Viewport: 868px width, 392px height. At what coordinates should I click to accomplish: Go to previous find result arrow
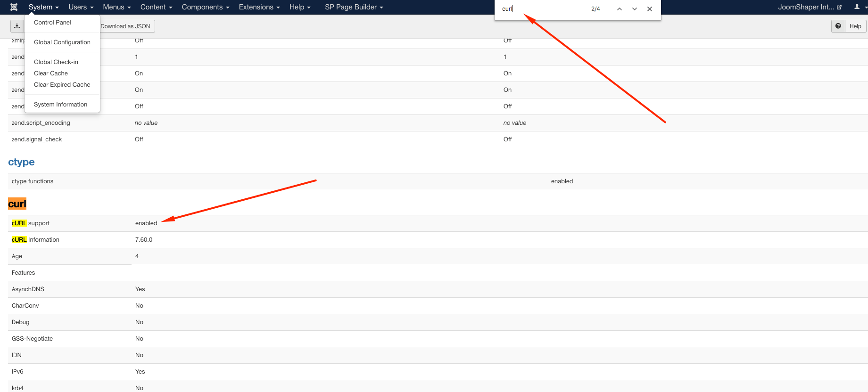click(620, 9)
